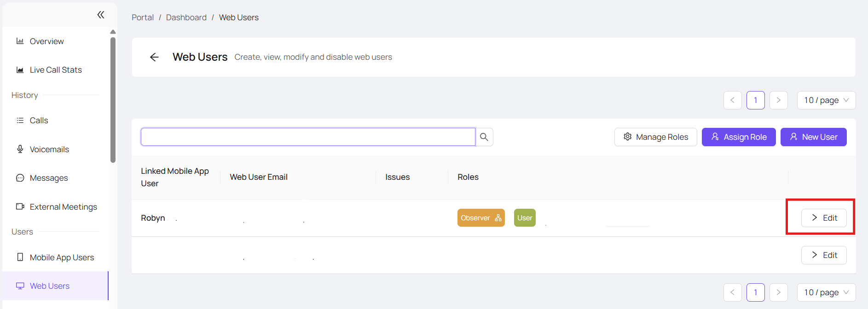Click the User role tag
The height and width of the screenshot is (309, 868).
525,218
